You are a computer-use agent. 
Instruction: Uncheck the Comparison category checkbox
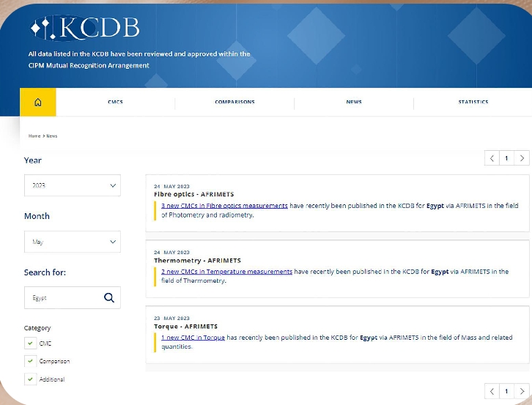click(30, 361)
